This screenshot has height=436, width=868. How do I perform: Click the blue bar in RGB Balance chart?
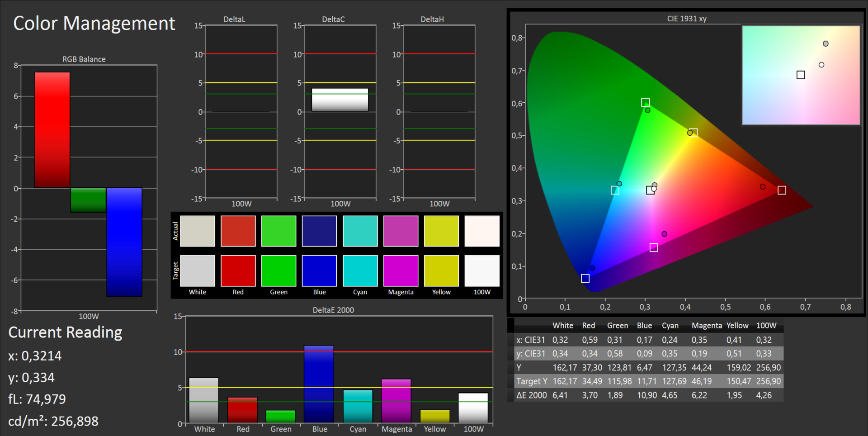point(124,242)
